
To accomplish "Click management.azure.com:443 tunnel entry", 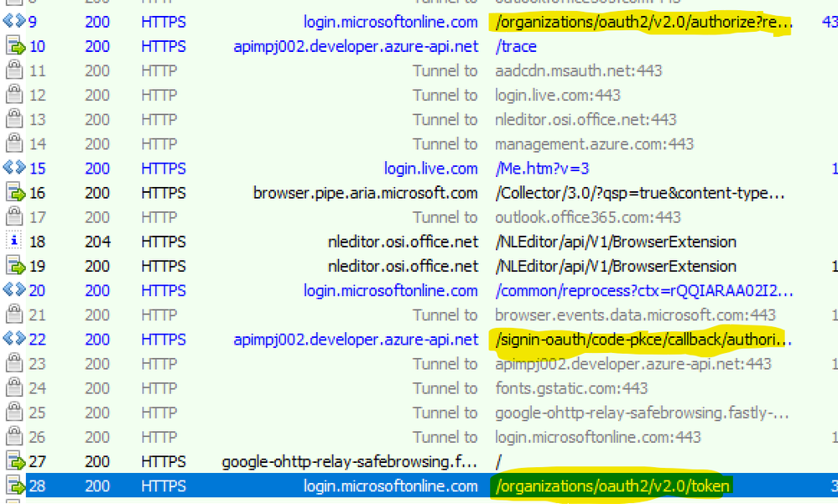I will pyautogui.click(x=594, y=144).
